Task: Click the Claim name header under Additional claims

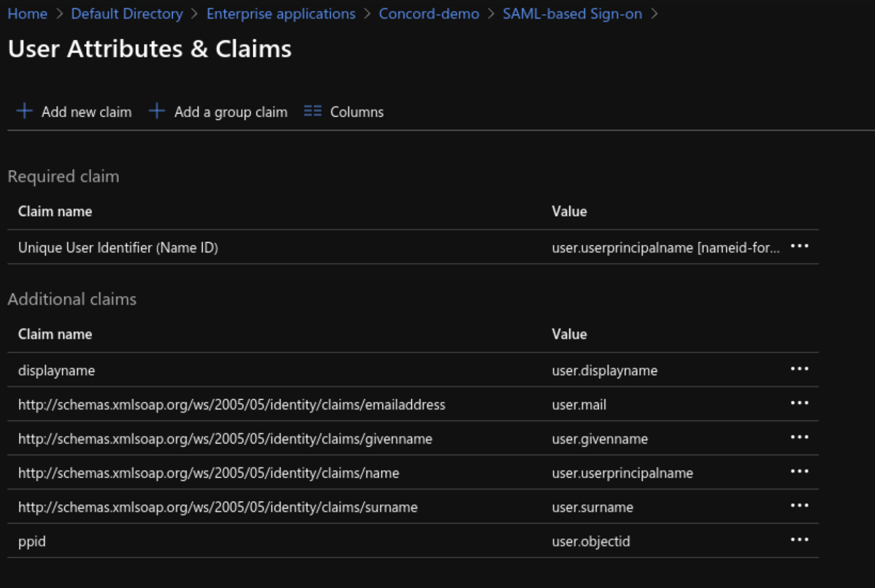Action: coord(55,334)
